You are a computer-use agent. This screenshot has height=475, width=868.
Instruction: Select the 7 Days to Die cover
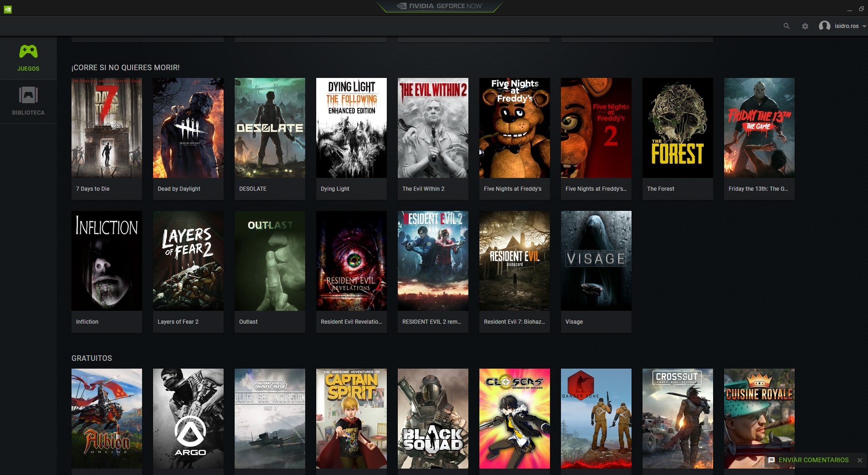[107, 128]
